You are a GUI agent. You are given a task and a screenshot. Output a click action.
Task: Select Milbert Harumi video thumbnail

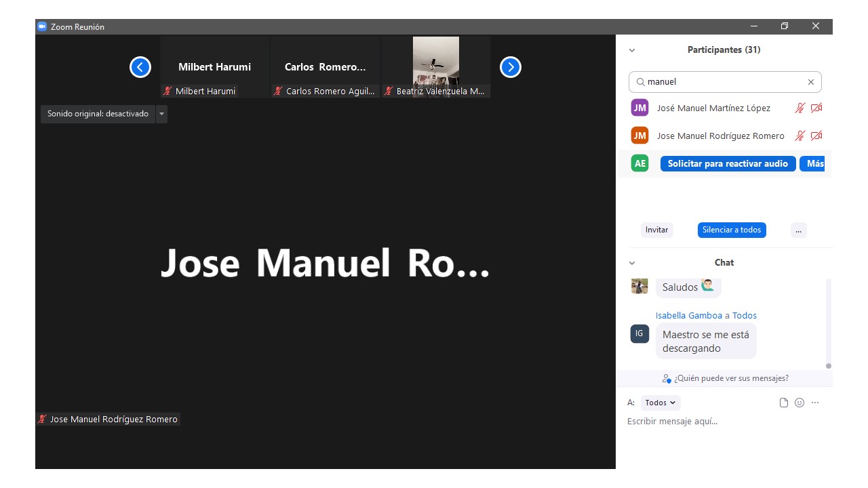pos(215,67)
